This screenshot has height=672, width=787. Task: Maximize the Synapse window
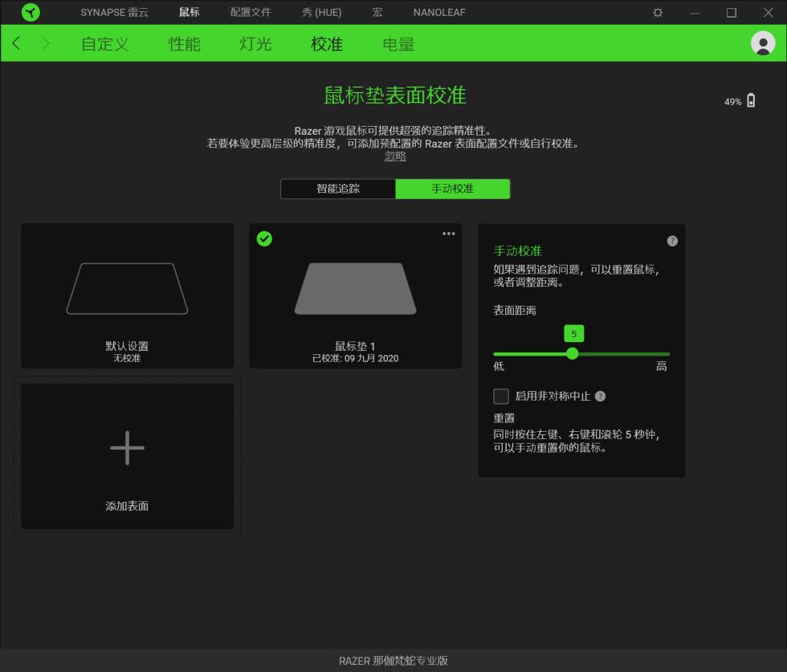[732, 13]
